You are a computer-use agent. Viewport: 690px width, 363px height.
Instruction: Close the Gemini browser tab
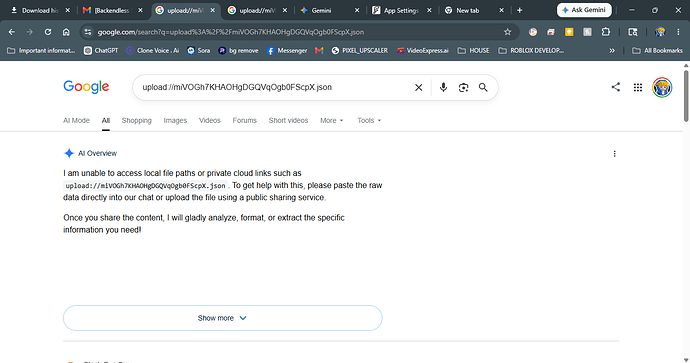pos(357,10)
